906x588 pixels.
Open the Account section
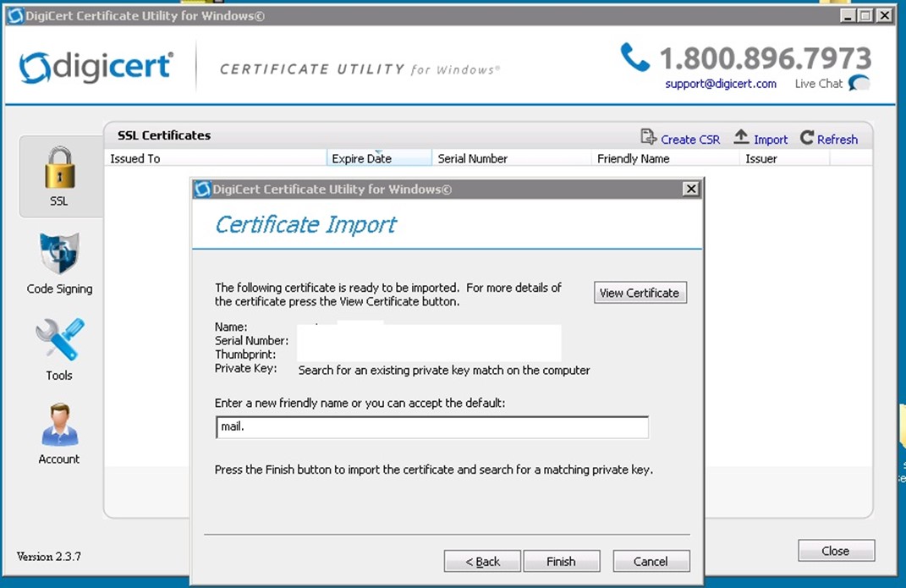(59, 434)
